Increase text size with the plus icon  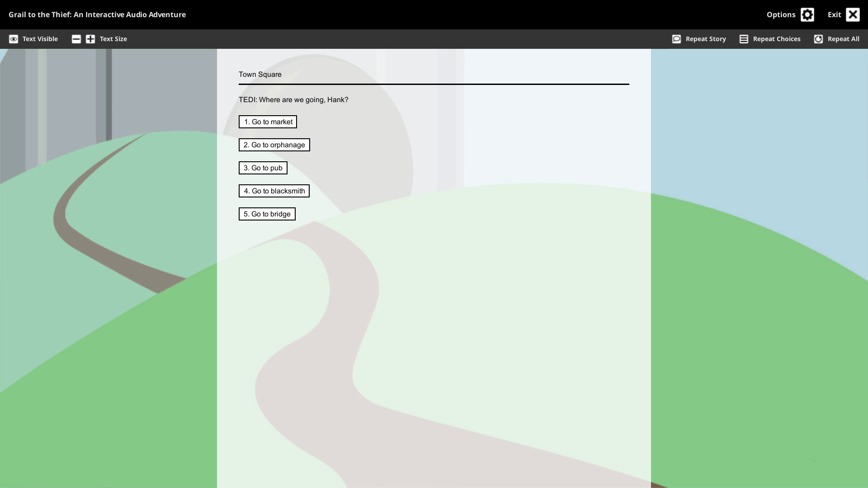(90, 39)
